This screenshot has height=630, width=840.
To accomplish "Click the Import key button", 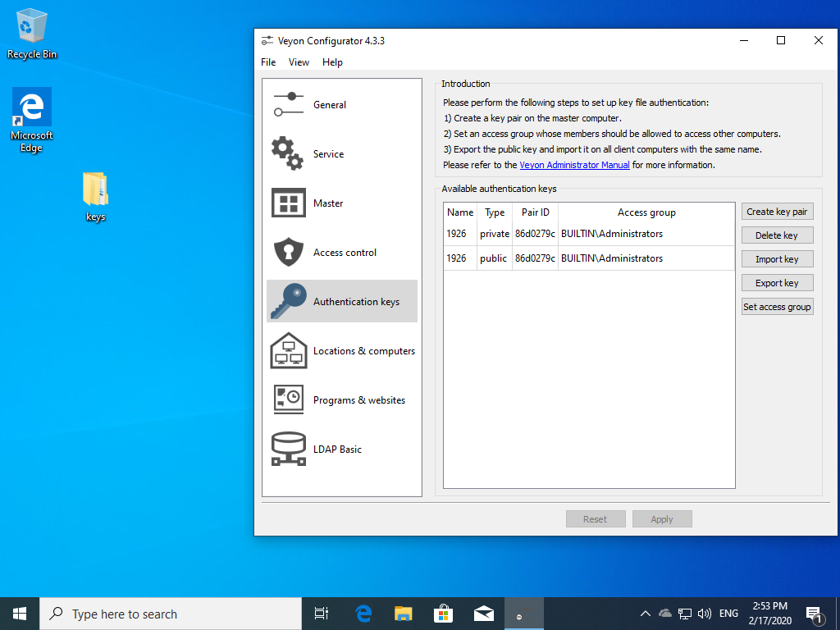I will 778,259.
